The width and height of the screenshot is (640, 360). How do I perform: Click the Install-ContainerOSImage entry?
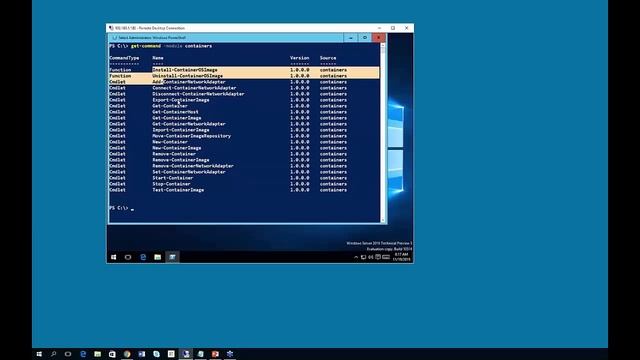(185, 70)
